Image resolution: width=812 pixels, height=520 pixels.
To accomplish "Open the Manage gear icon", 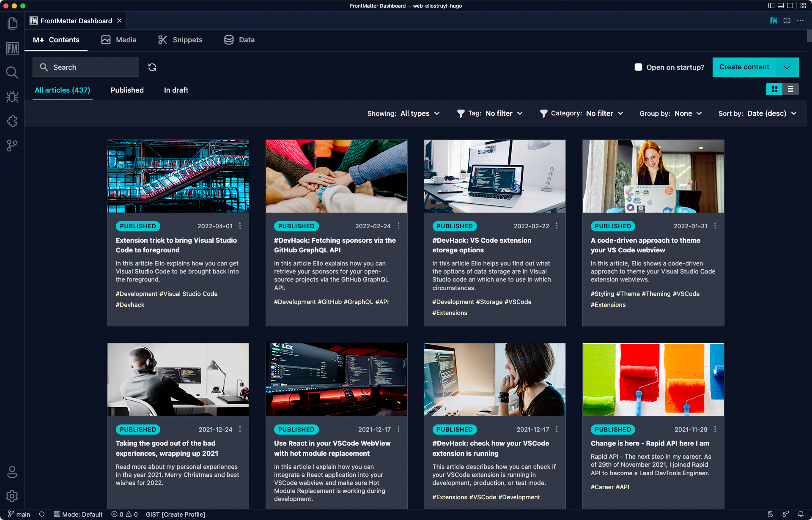I will [x=12, y=496].
